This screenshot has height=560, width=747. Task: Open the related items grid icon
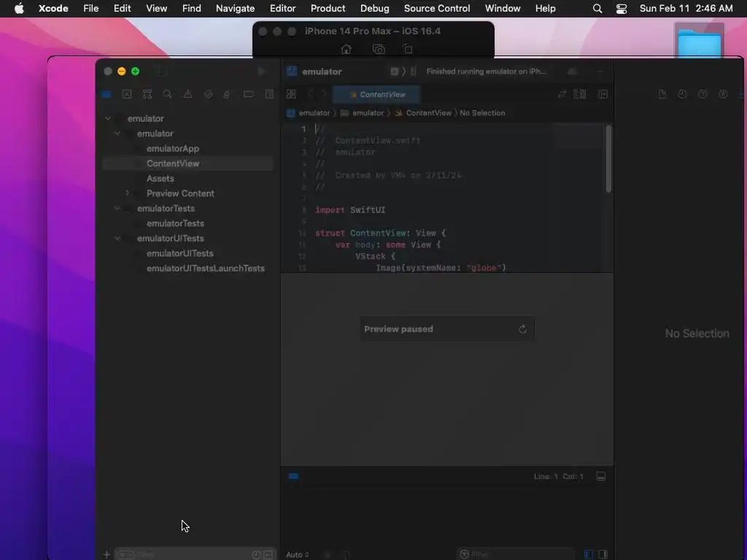coord(291,94)
